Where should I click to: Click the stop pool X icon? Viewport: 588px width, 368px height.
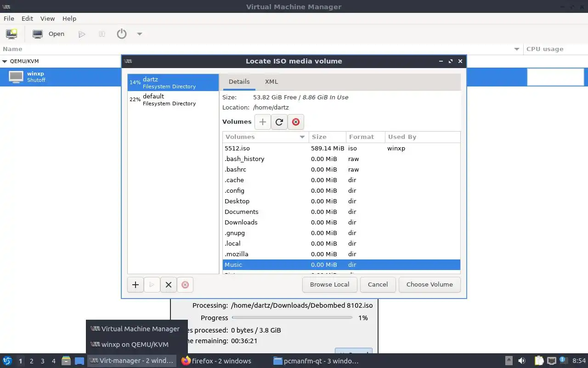click(x=169, y=285)
